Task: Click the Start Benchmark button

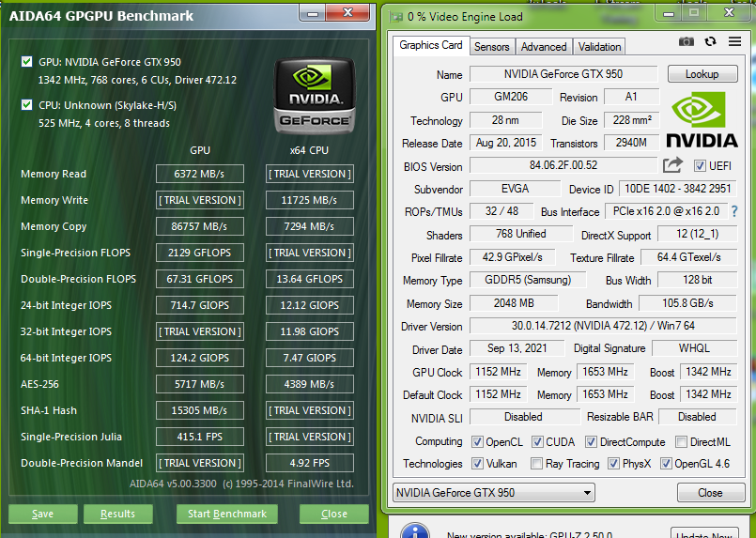Action: 227,514
